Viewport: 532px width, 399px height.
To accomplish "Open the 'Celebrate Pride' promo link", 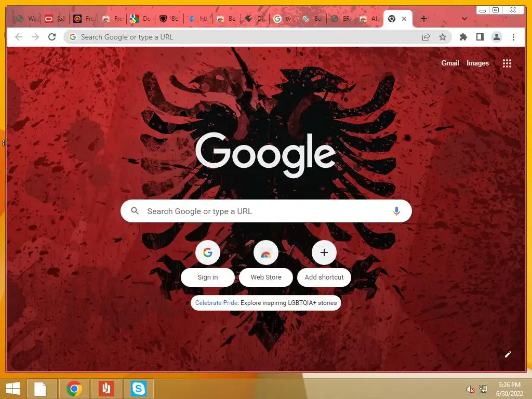I will coord(265,303).
